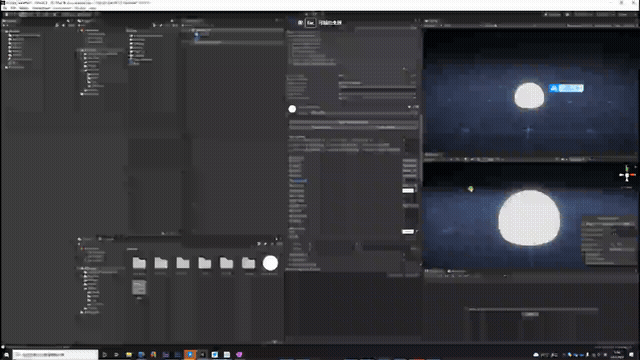Screen dimensions: 640x360
Task: Click the Windows Start button
Action: 6,355
